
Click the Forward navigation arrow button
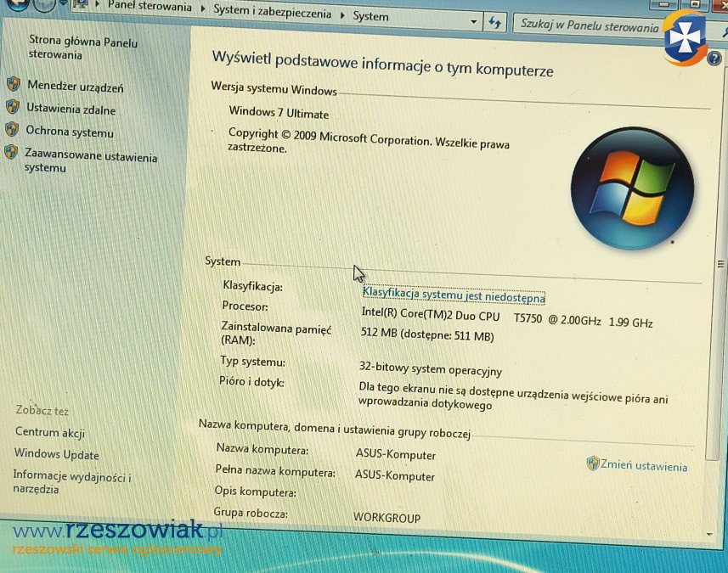[x=43, y=3]
